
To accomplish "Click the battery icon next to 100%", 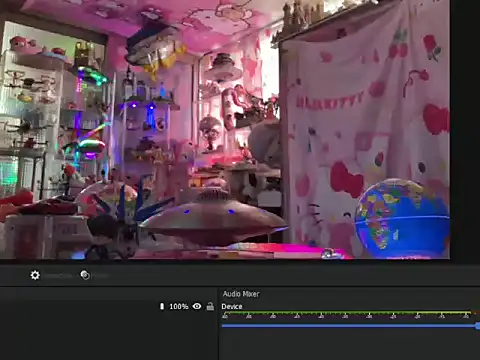I will [162, 306].
